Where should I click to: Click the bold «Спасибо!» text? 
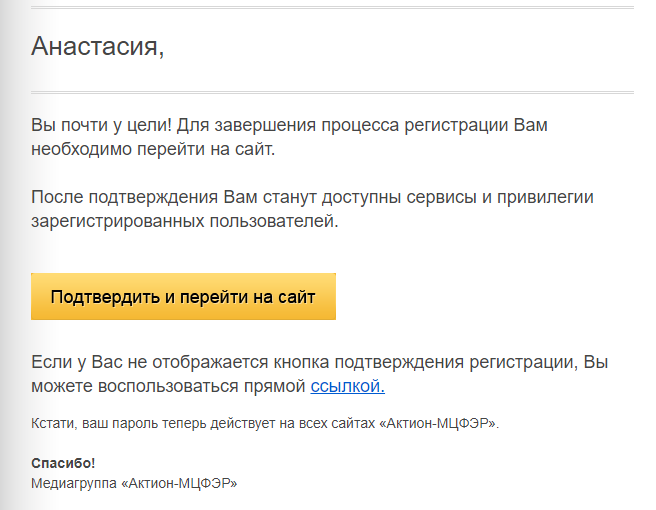(x=63, y=464)
